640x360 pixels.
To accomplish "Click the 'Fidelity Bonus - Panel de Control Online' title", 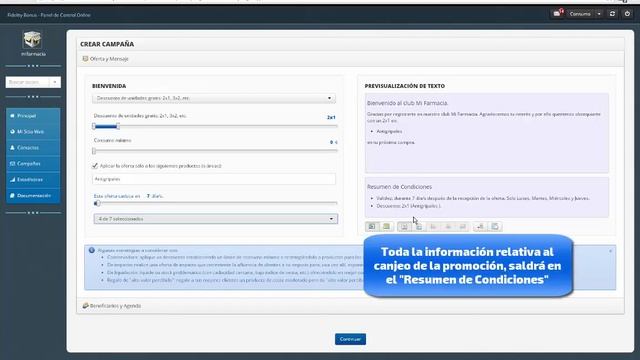I will coord(49,15).
